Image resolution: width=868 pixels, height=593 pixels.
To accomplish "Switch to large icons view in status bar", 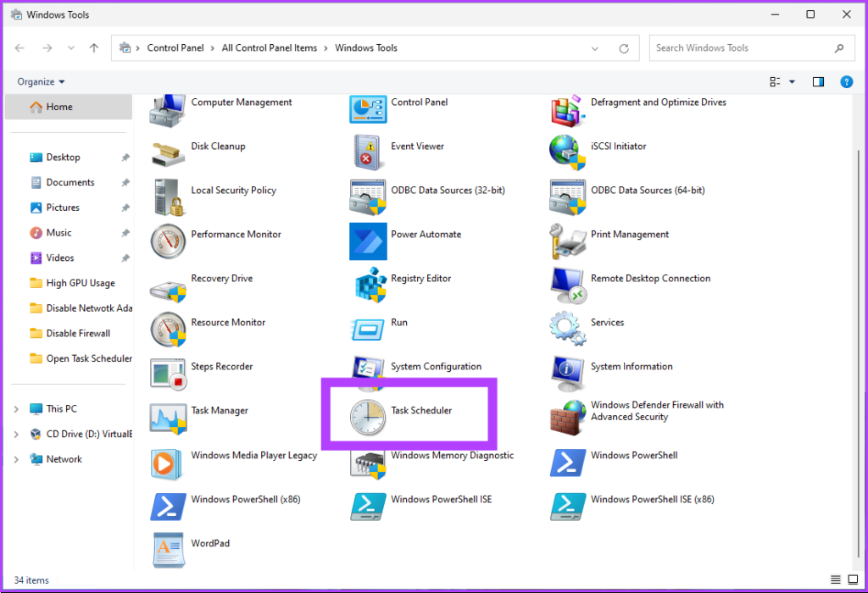I will pos(853,579).
